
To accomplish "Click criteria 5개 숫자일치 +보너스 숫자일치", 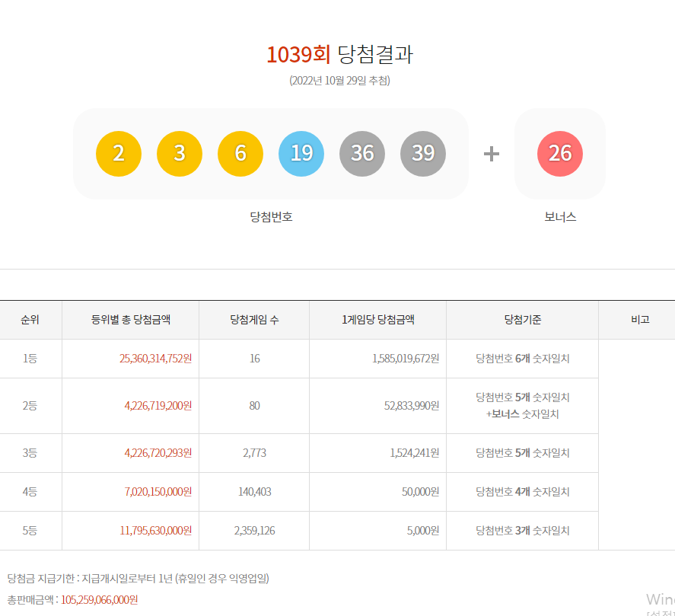I will point(523,406).
